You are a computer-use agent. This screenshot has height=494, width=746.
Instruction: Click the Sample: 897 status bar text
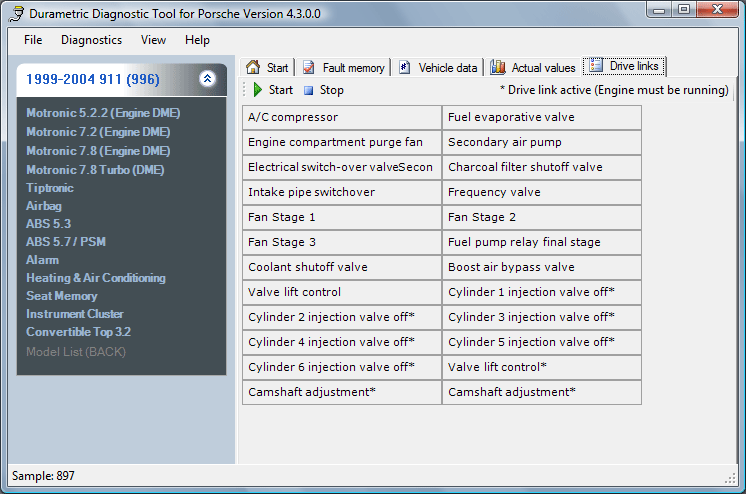pos(43,476)
